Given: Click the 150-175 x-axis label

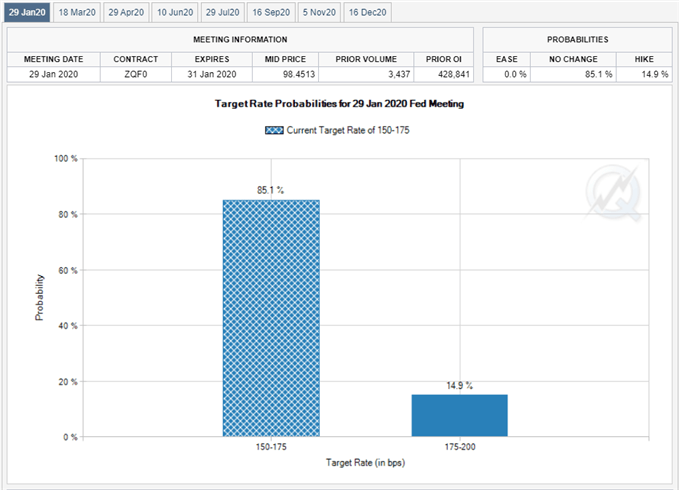Looking at the screenshot, I should (x=271, y=447).
